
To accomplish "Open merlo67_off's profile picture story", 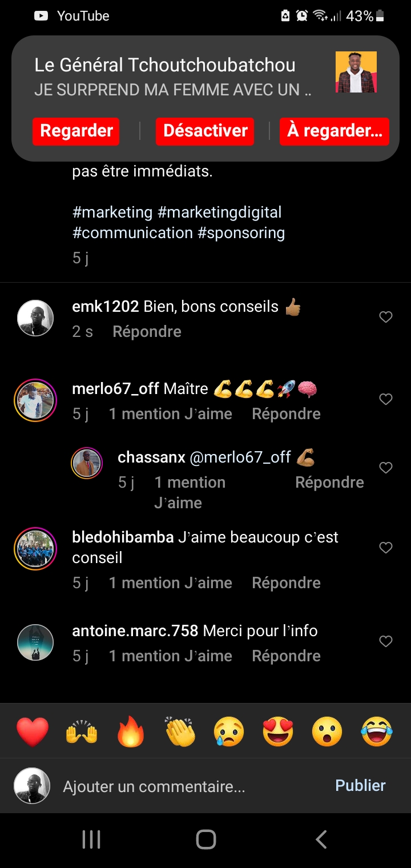I will point(35,400).
